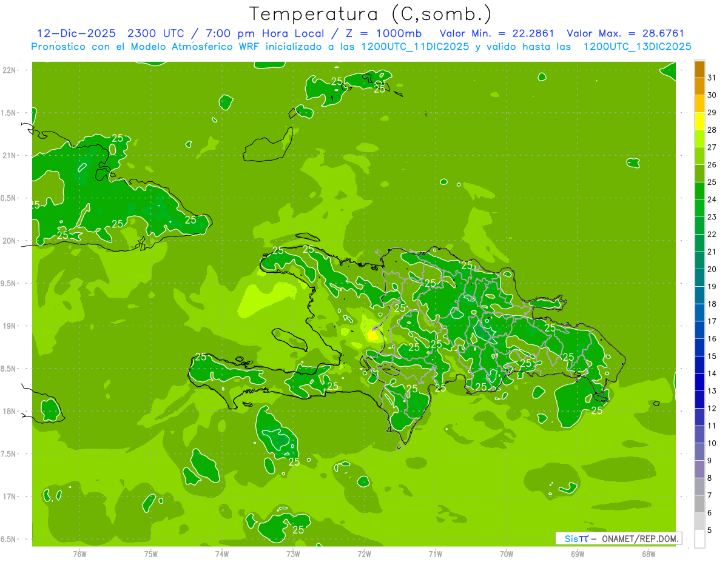This screenshot has width=728, height=562.
Task: Click the "5" label at the bottom of the color scale
Action: tap(710, 530)
